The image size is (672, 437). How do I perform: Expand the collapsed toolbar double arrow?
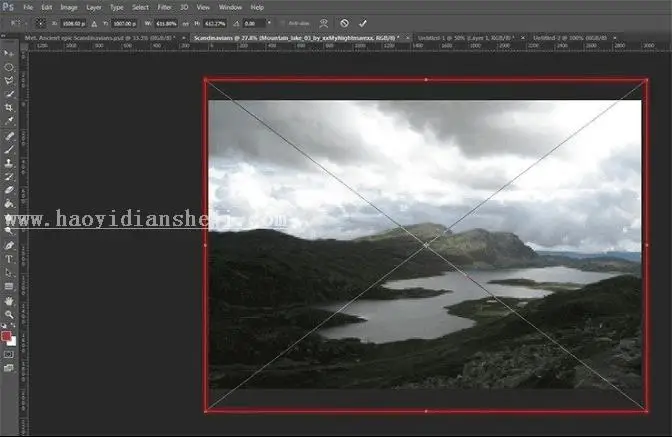pos(3,36)
